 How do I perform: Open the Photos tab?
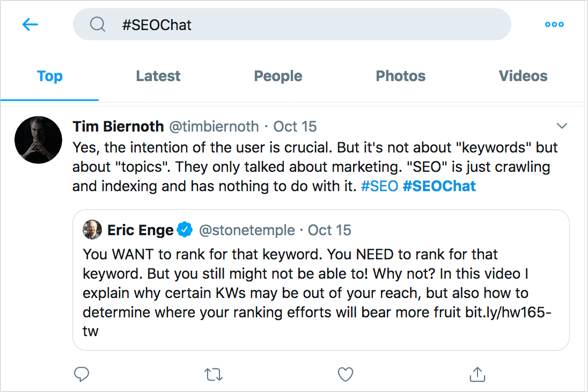[400, 76]
